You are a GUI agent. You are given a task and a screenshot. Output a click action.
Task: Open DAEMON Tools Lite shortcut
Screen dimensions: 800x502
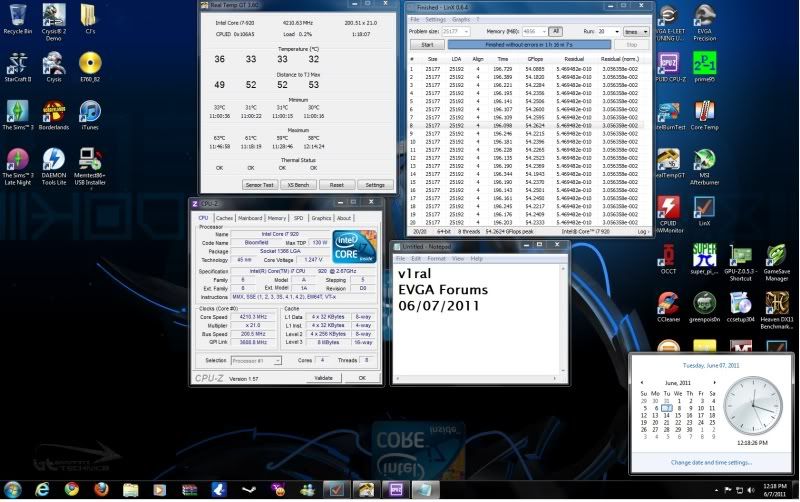click(53, 161)
